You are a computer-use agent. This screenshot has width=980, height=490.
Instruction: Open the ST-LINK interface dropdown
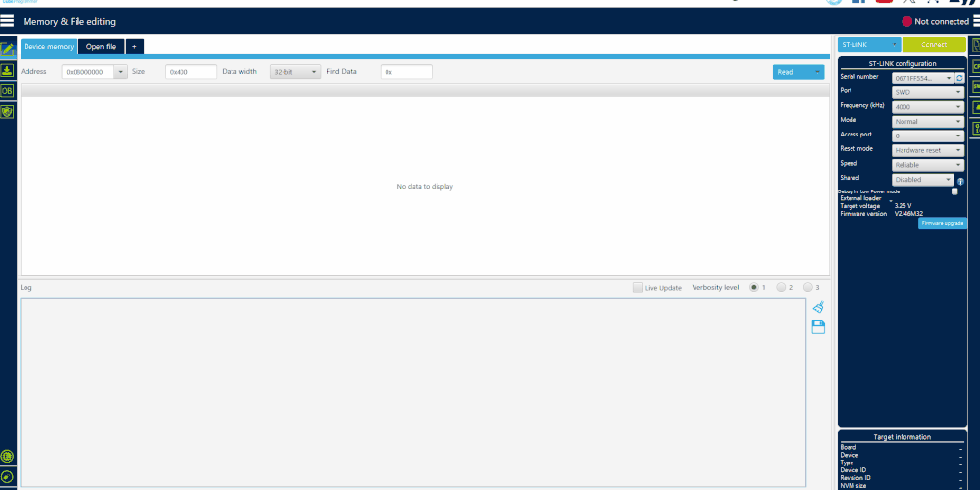coord(869,45)
